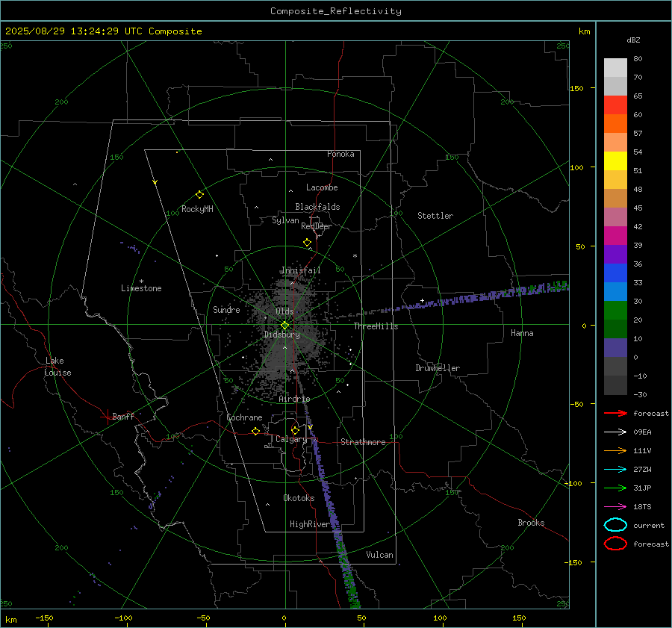Click the Lake Louise label
672x628 pixels.
click(x=57, y=367)
